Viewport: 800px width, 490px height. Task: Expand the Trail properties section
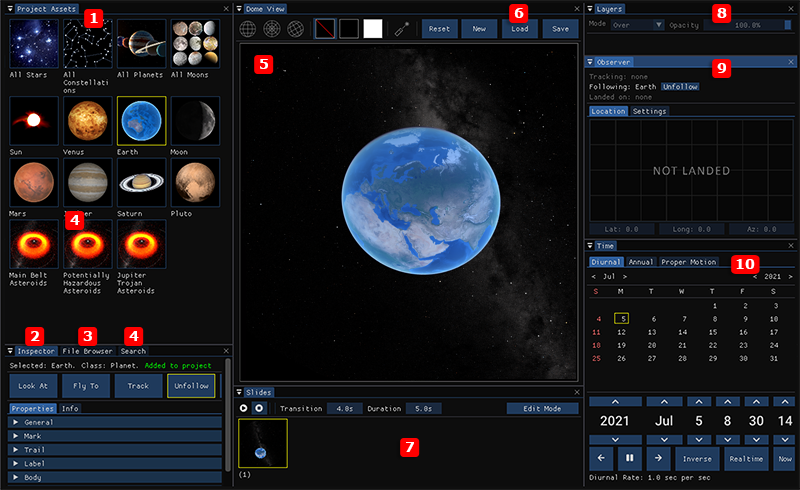[115, 450]
